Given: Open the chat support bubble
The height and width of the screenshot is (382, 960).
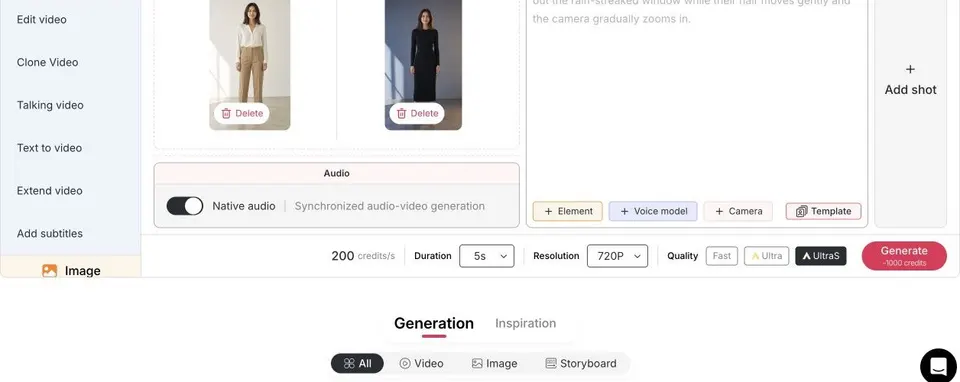Looking at the screenshot, I should [x=939, y=366].
